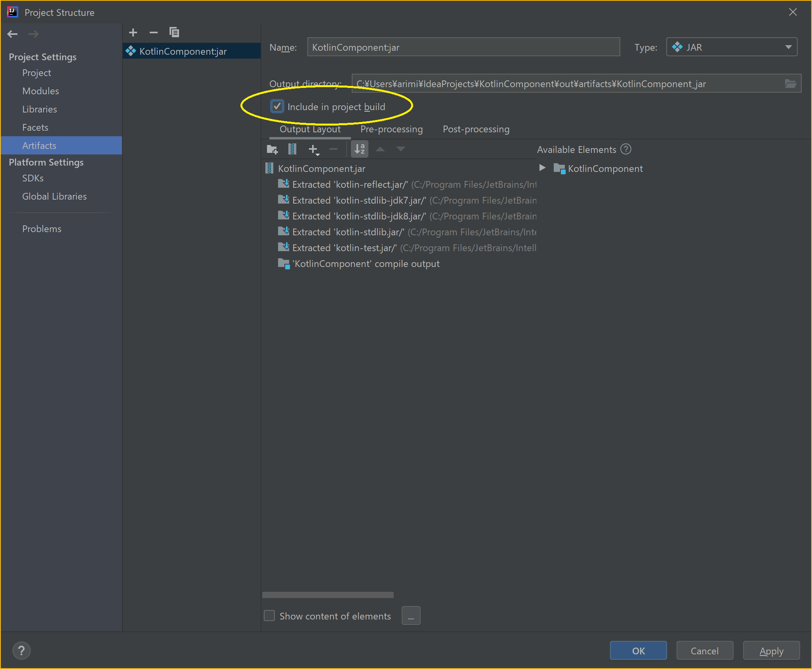The image size is (812, 669).
Task: Click the add artifact plus icon
Action: [133, 32]
